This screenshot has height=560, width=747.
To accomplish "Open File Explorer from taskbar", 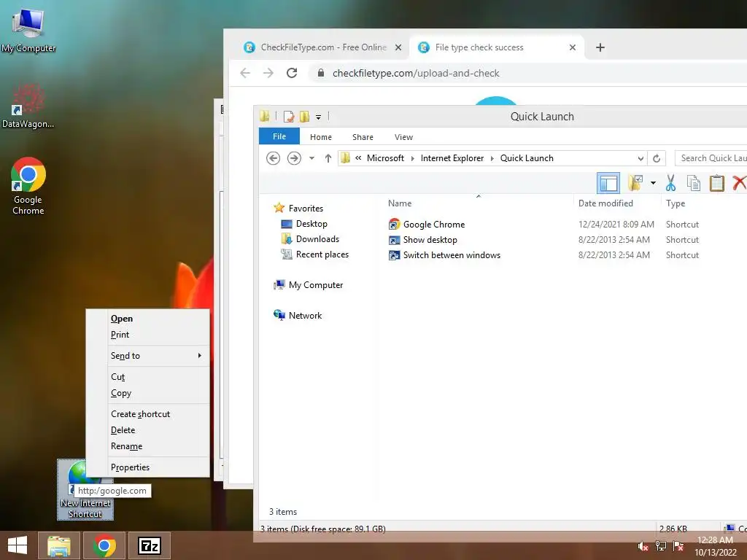I will pos(59,545).
